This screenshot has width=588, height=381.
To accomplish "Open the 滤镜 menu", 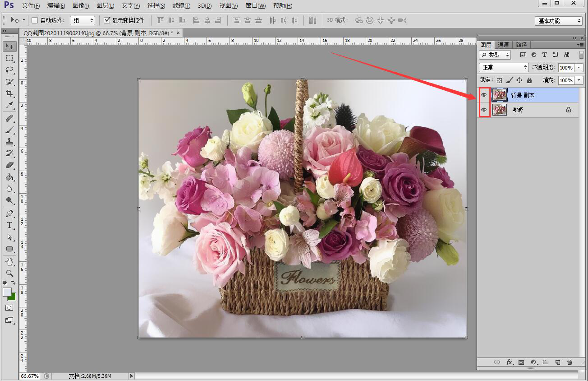I will click(x=181, y=5).
